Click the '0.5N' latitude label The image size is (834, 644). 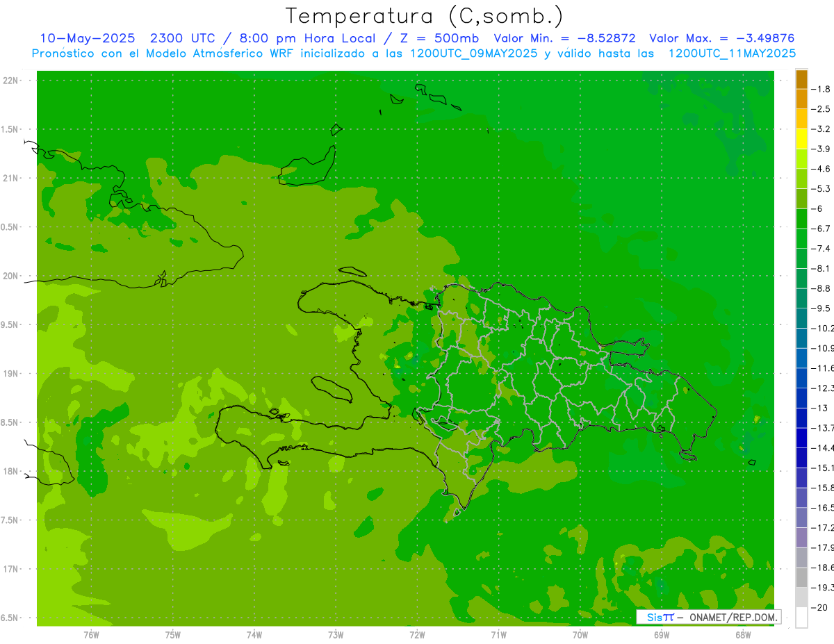pyautogui.click(x=10, y=227)
